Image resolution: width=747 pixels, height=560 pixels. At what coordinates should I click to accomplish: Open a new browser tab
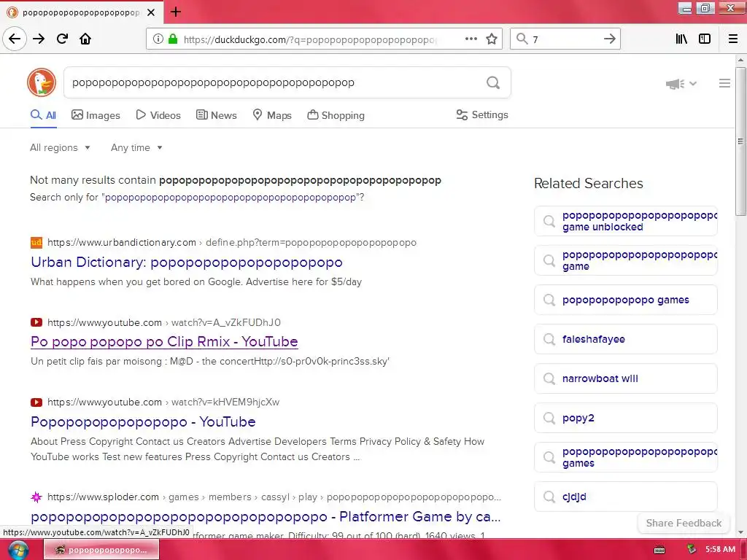(175, 12)
